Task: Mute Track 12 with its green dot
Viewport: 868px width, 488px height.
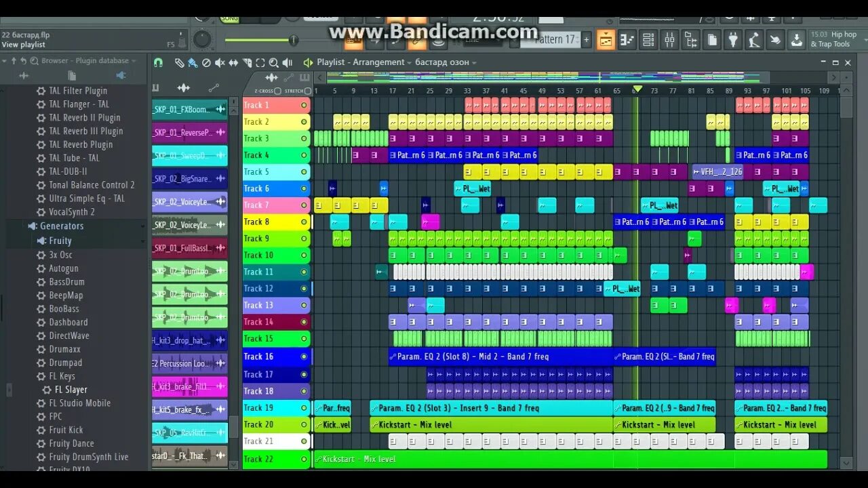Action: pyautogui.click(x=304, y=288)
